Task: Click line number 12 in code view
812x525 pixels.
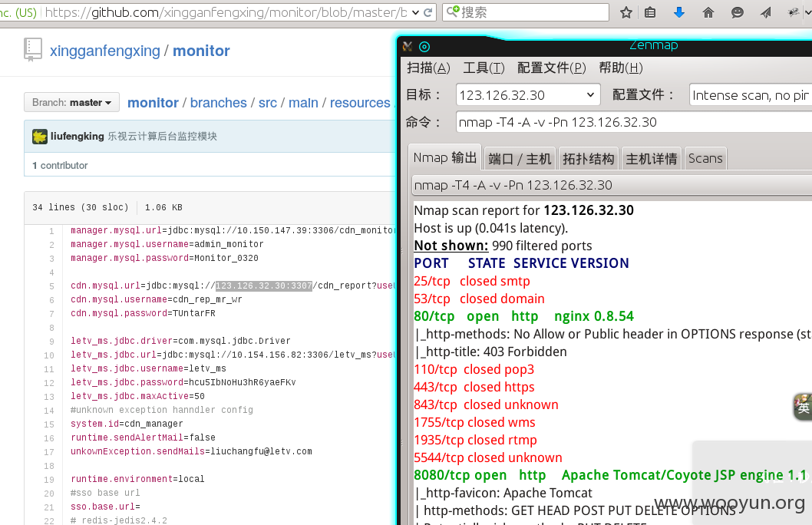Action: [48, 383]
